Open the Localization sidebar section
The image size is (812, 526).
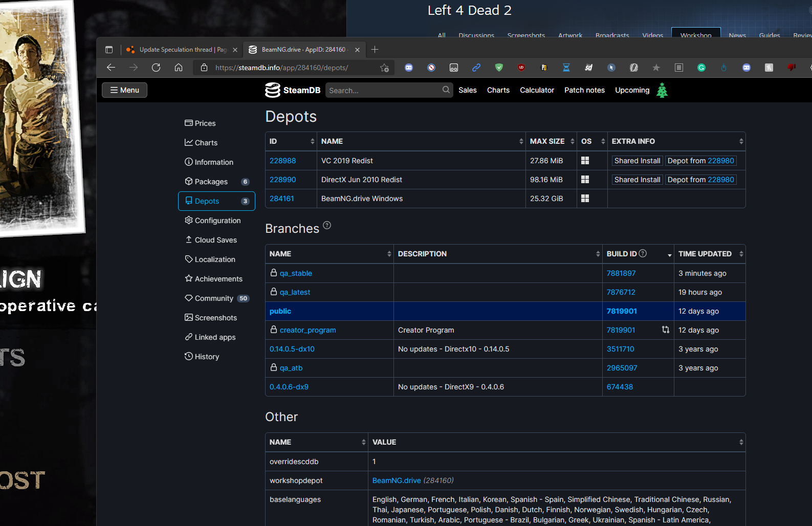216,259
